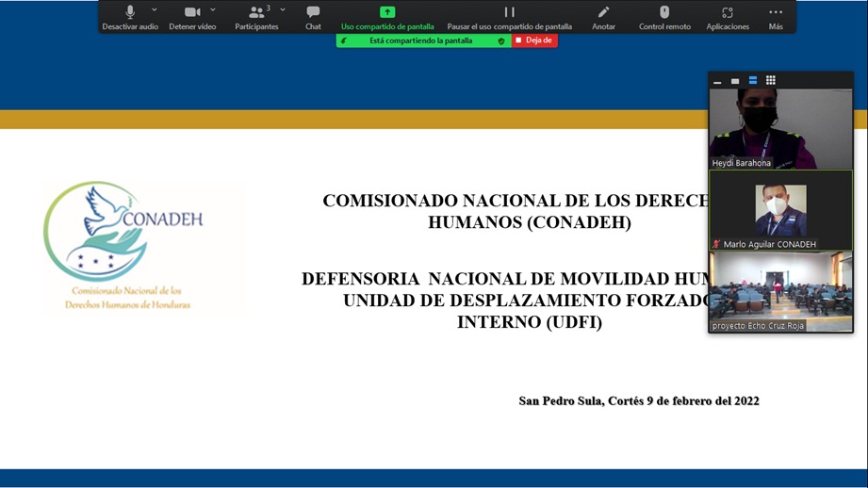Screen dimensions: 868x488
Task: Open Control remoto mouse option
Action: click(664, 18)
